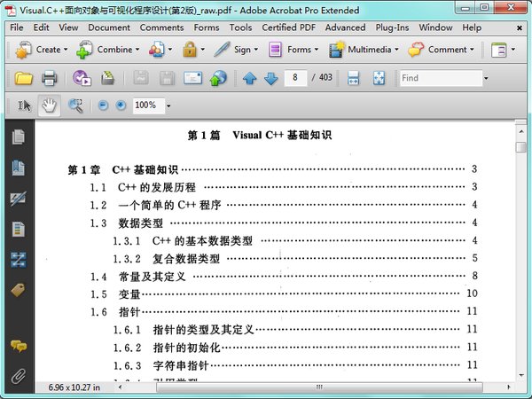
Task: Open the Pages panel in the sidebar
Action: [19, 137]
